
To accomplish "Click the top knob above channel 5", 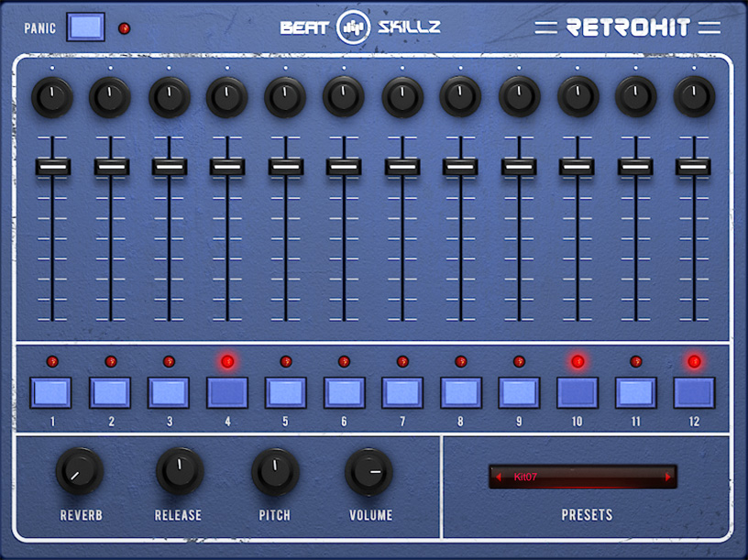I will point(285,97).
